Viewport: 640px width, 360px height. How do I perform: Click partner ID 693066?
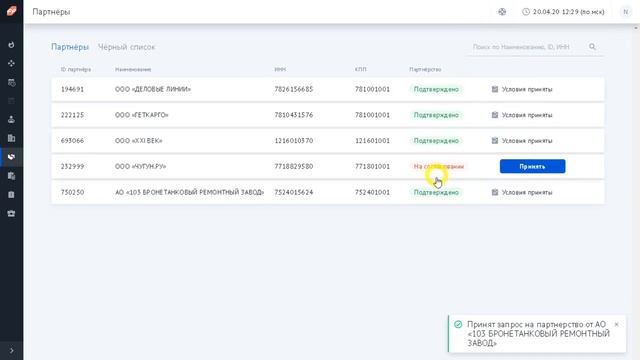point(72,141)
